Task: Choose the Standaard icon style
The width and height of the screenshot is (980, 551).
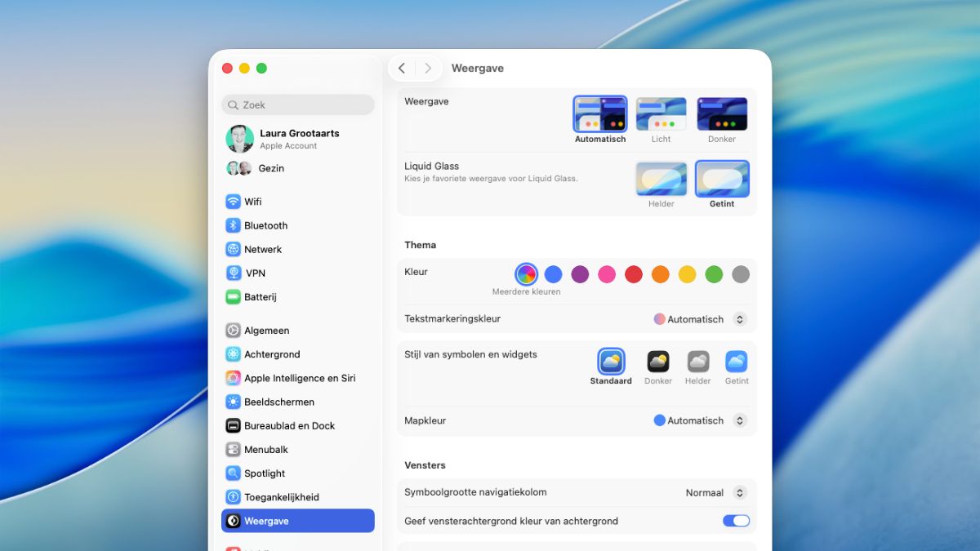Action: (611, 362)
